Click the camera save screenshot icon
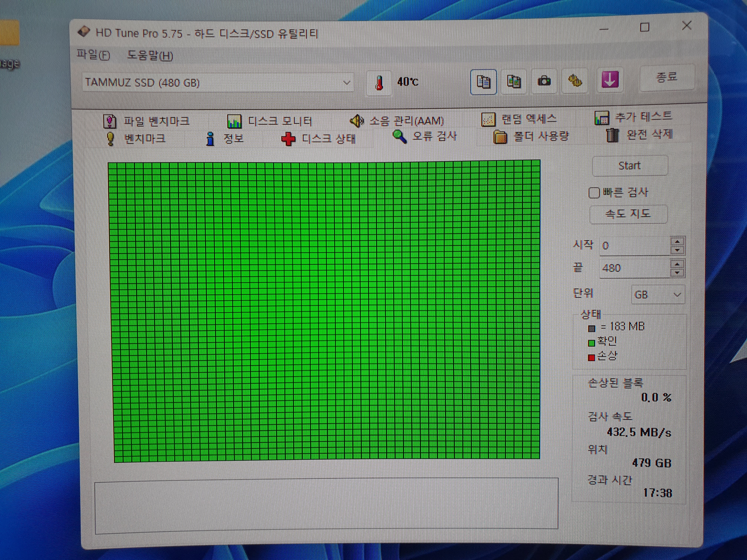Image resolution: width=747 pixels, height=560 pixels. [544, 81]
